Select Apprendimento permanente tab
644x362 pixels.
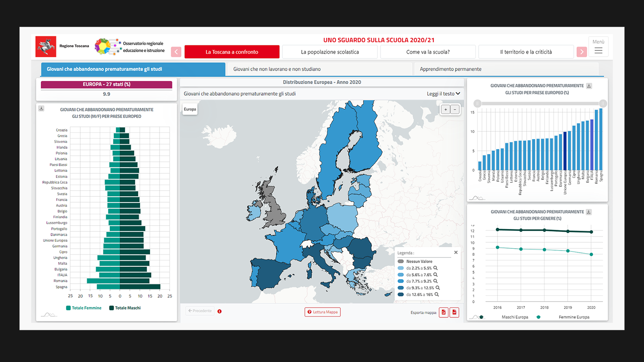pos(506,69)
